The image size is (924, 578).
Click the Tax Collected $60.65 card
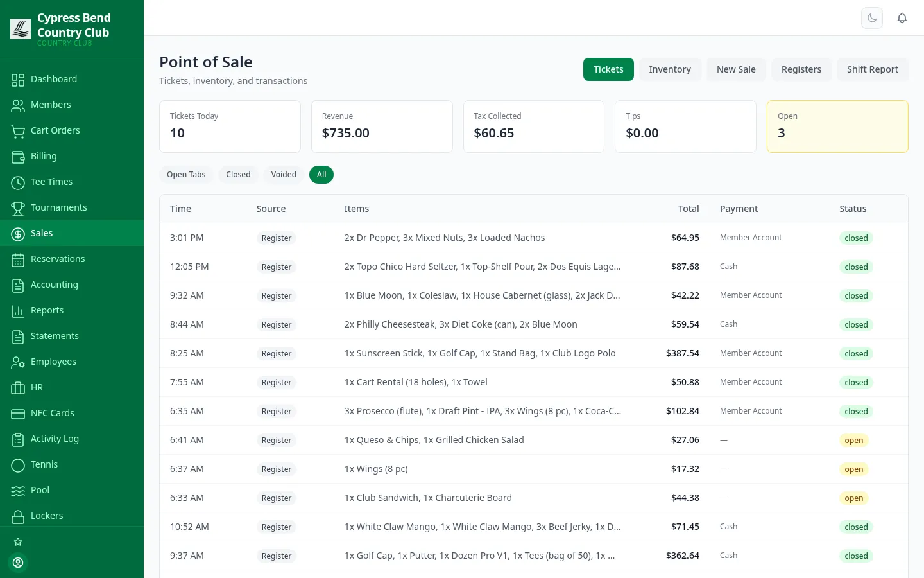pyautogui.click(x=534, y=127)
